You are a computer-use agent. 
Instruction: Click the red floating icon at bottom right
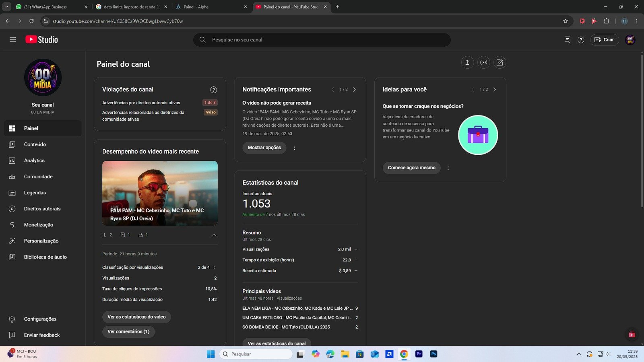(x=632, y=334)
